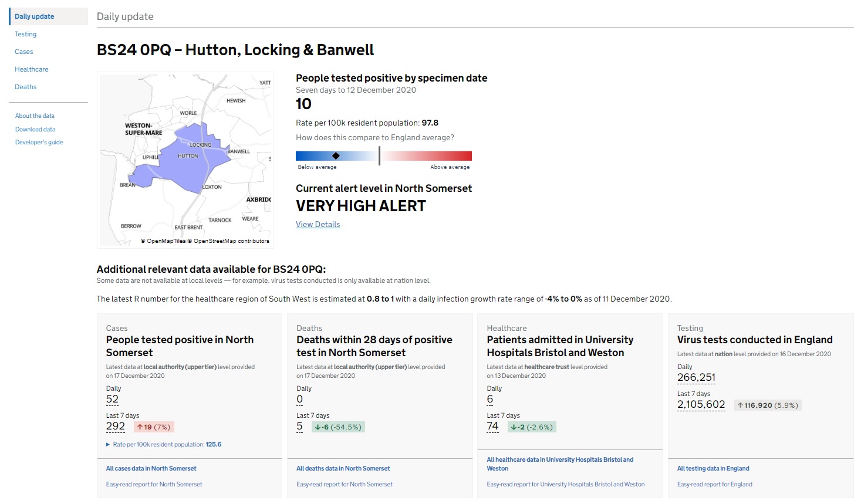
Task: Click the daily virus tests value 266,251
Action: 696,377
